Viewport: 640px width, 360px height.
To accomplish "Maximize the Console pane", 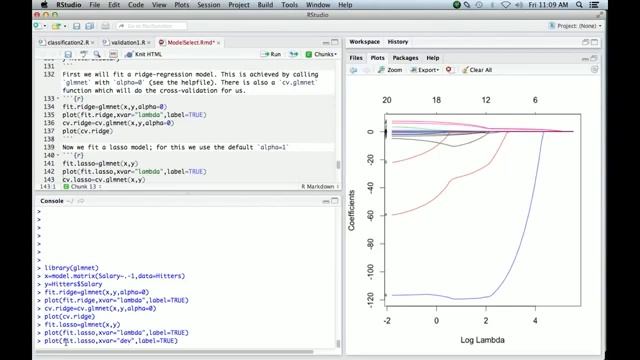I will tap(335, 201).
